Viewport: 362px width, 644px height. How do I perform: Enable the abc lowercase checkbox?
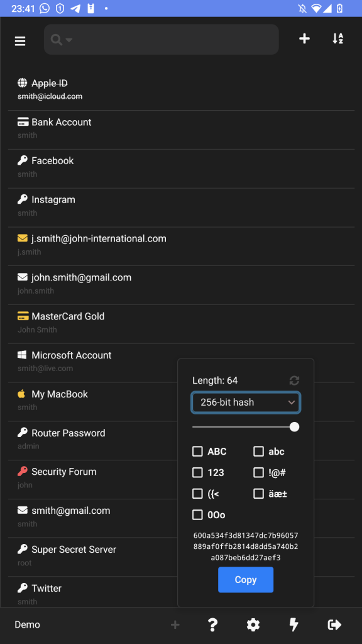[258, 452]
